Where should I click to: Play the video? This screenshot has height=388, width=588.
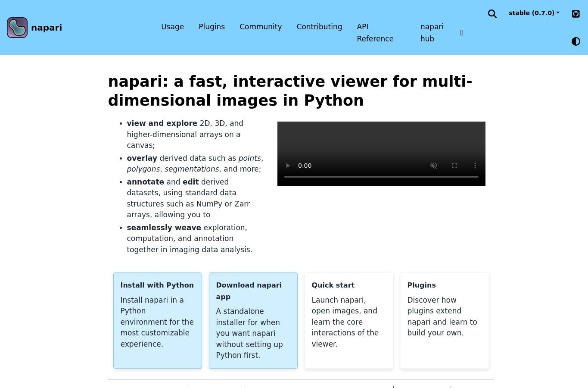tap(288, 166)
